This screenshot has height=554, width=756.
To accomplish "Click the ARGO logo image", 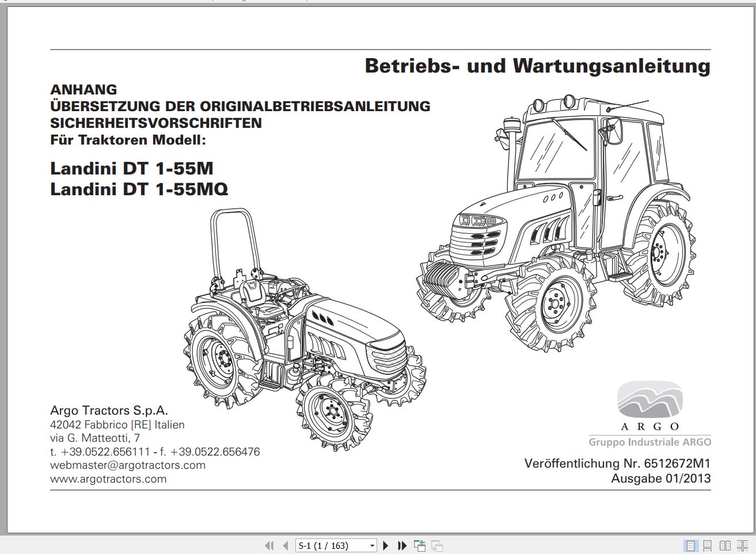I will (650, 405).
